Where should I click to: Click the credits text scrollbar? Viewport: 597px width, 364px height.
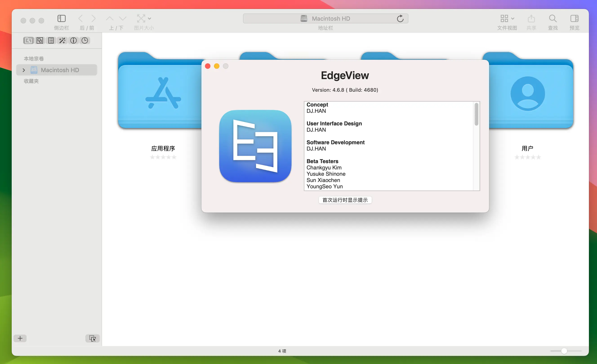pos(476,114)
